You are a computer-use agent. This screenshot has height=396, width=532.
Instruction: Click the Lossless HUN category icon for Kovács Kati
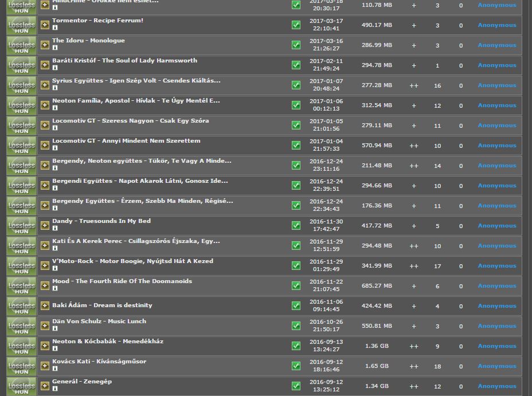point(22,366)
